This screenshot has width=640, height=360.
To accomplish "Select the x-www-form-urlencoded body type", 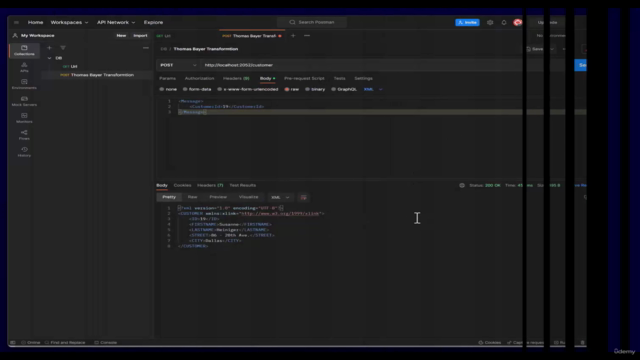I will (248, 89).
